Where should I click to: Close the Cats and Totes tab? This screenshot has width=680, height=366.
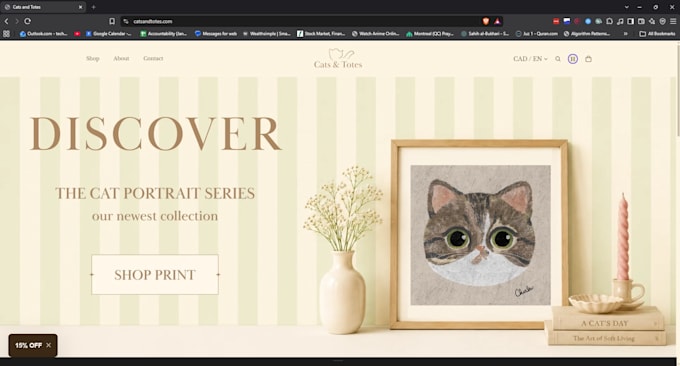[80, 7]
